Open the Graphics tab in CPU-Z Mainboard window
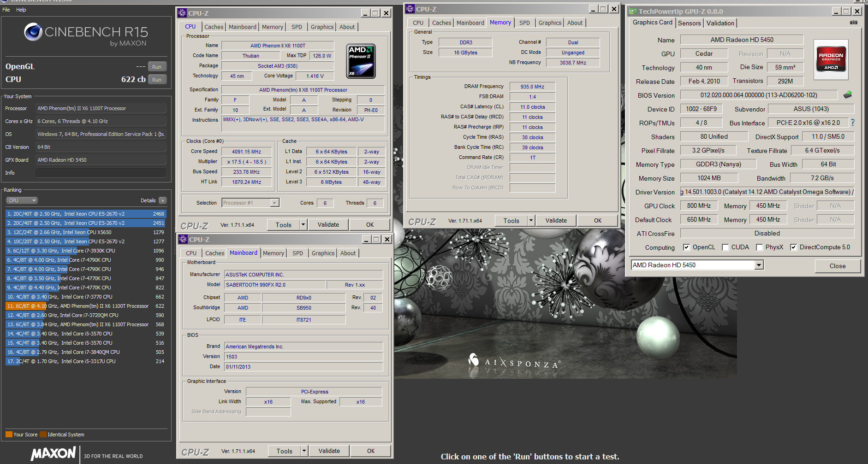The image size is (868, 464). coord(323,253)
